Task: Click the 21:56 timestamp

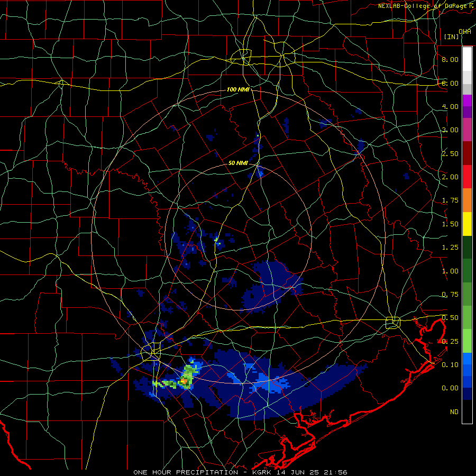Action: [x=336, y=472]
